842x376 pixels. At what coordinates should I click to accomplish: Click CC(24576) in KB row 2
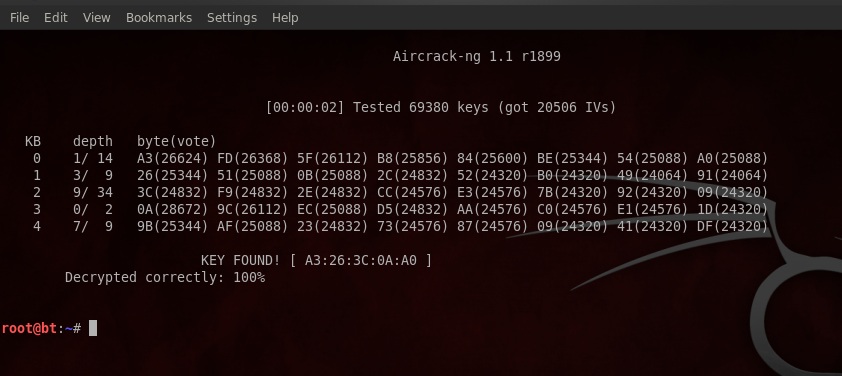[x=413, y=192]
